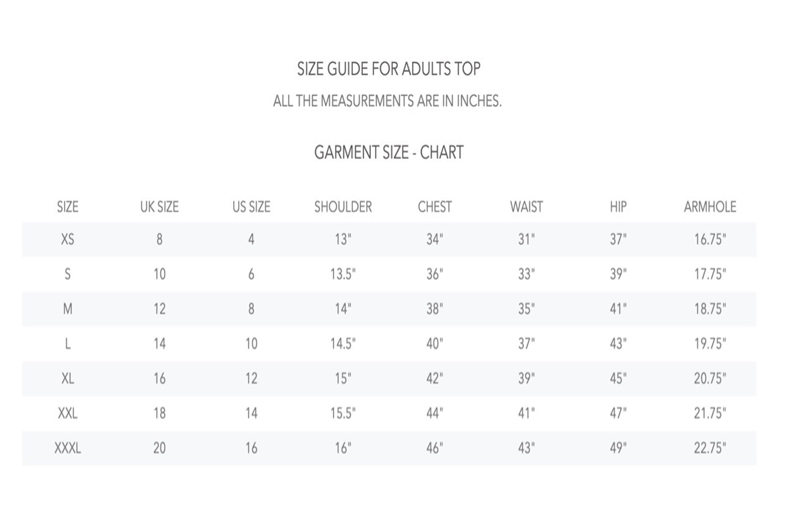The image size is (798, 532).
Task: Click the XL armhole value 20.75"
Action: [710, 378]
